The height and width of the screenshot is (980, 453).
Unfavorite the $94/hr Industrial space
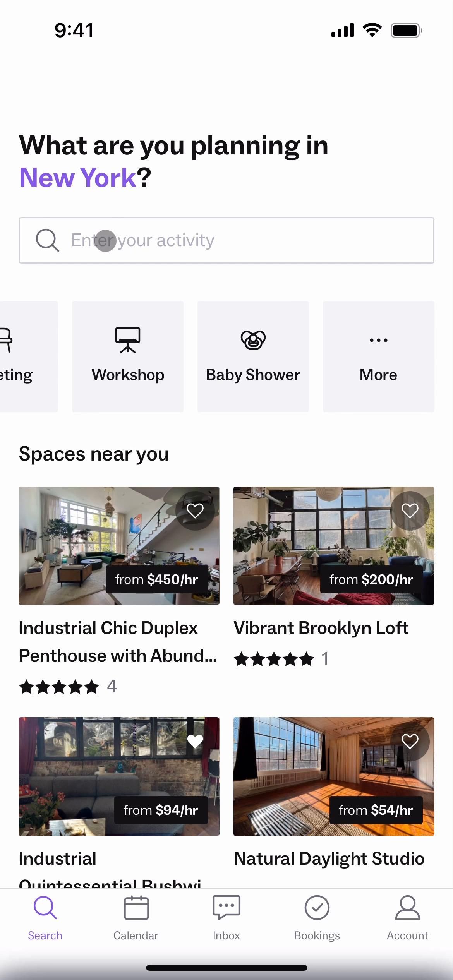(x=195, y=741)
